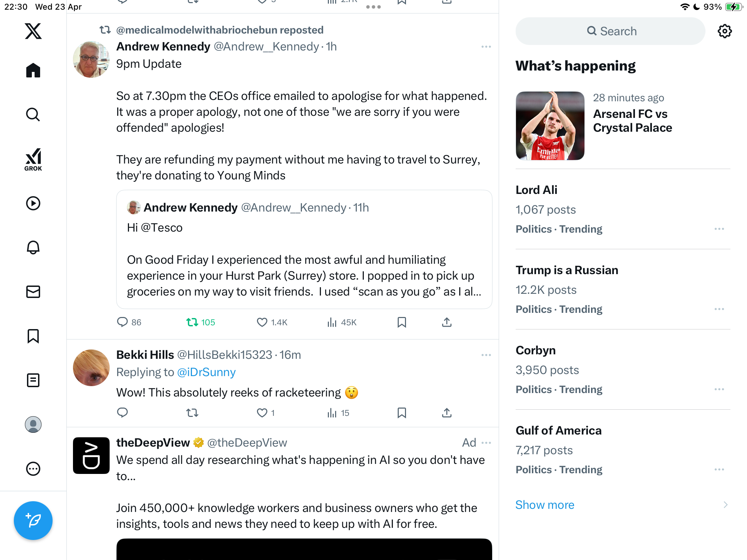Open the Bookmarks sidebar icon
Image resolution: width=747 pixels, height=560 pixels.
[33, 336]
